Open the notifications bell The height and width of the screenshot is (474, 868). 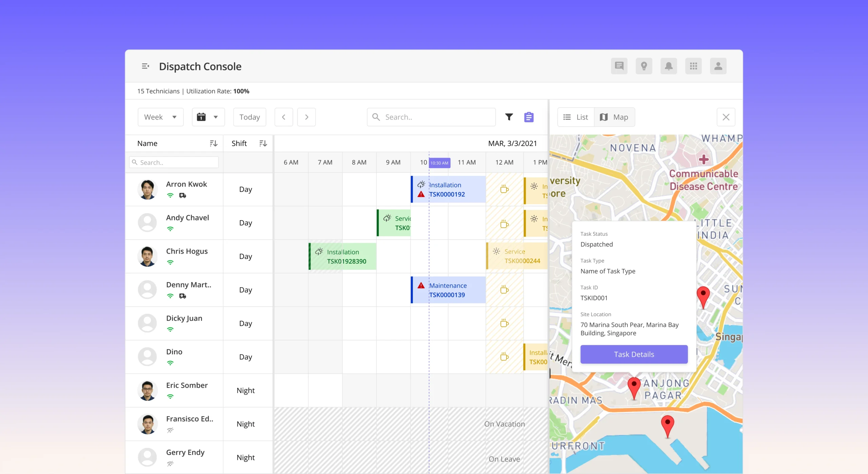pos(669,66)
